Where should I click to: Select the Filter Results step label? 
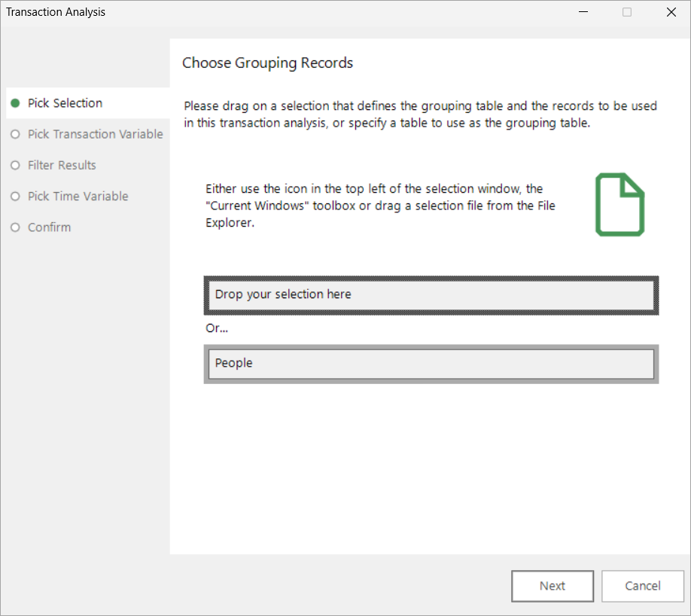62,166
